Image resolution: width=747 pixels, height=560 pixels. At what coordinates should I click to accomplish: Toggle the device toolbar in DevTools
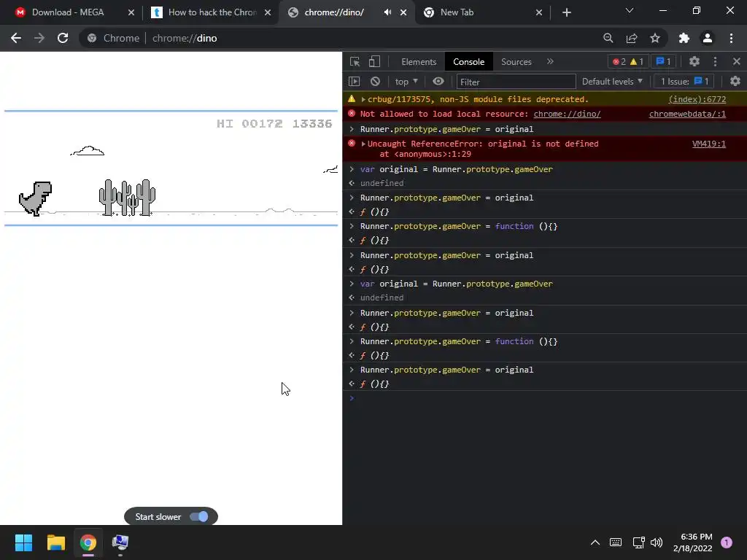[x=374, y=61]
